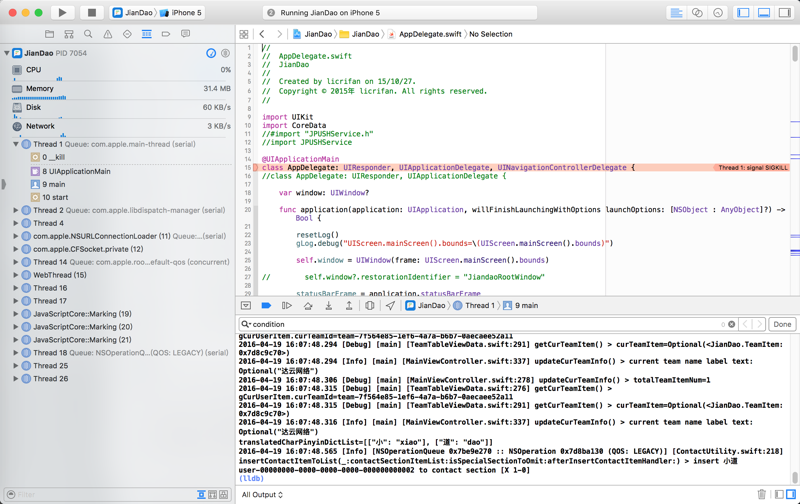Stop the running JianDao app

(x=91, y=13)
